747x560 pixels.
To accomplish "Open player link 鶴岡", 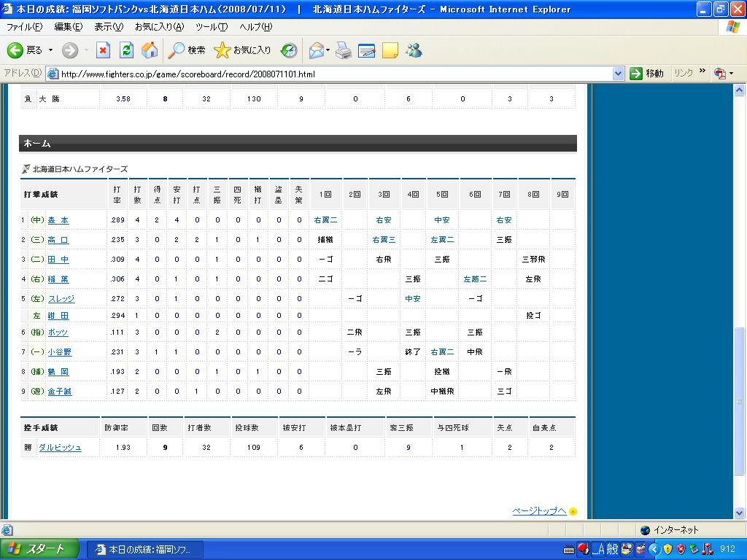I will 58,372.
